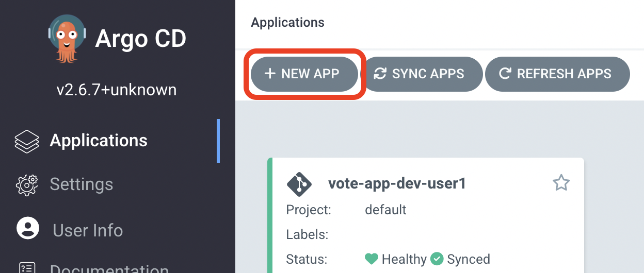Open the vote-app-dev-user1 application title
644x273 pixels.
pyautogui.click(x=397, y=184)
